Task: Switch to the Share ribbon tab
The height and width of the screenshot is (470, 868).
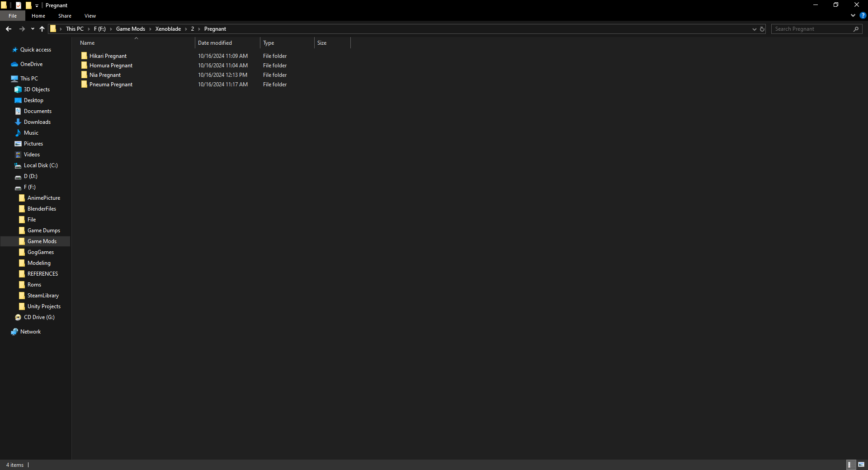Action: click(65, 16)
